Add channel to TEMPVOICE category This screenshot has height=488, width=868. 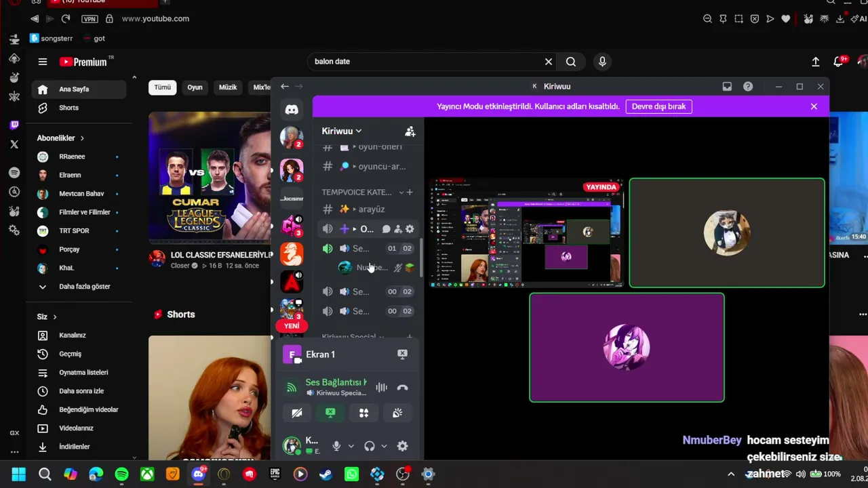coord(409,192)
